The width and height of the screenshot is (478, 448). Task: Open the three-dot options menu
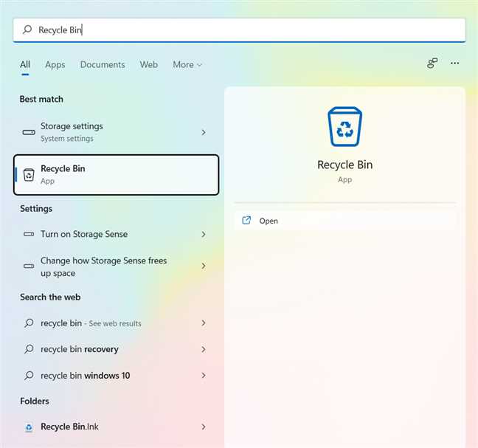(x=455, y=63)
